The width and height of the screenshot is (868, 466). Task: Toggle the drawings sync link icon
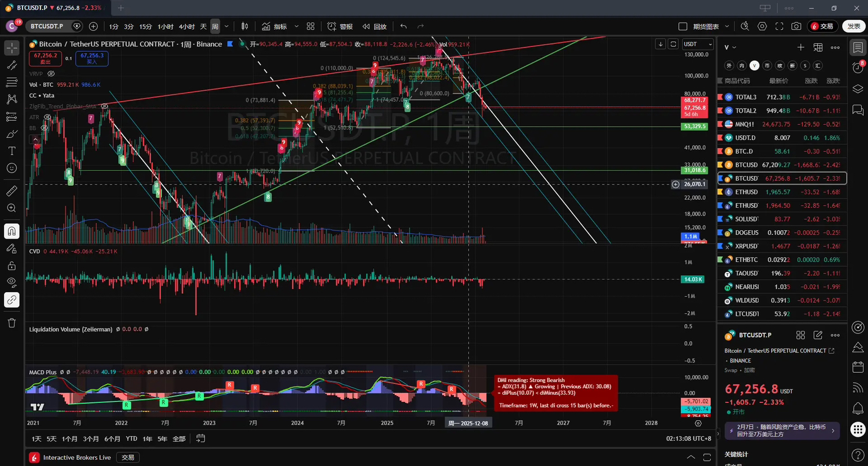coord(11,300)
